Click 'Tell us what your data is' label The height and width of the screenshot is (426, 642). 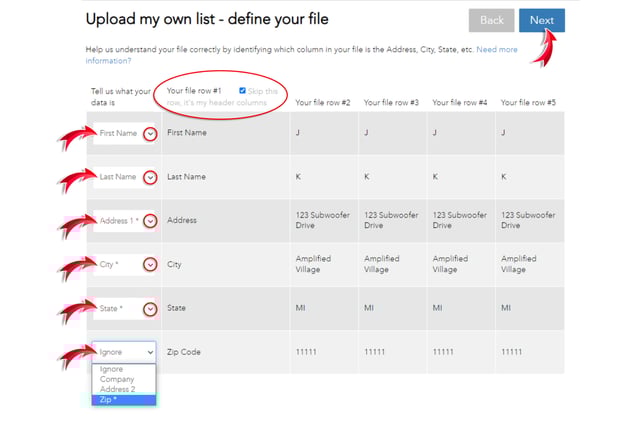pyautogui.click(x=121, y=97)
